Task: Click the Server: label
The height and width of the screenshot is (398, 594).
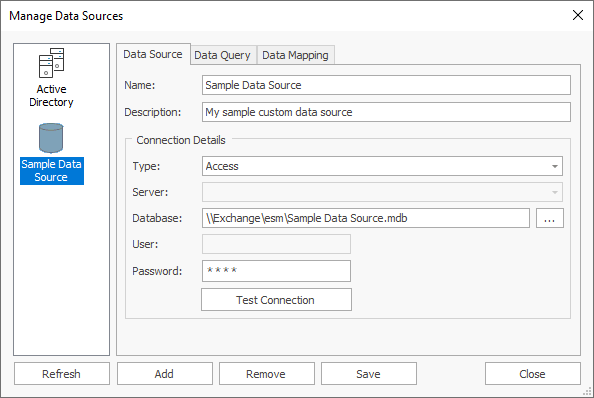Action: tap(150, 192)
